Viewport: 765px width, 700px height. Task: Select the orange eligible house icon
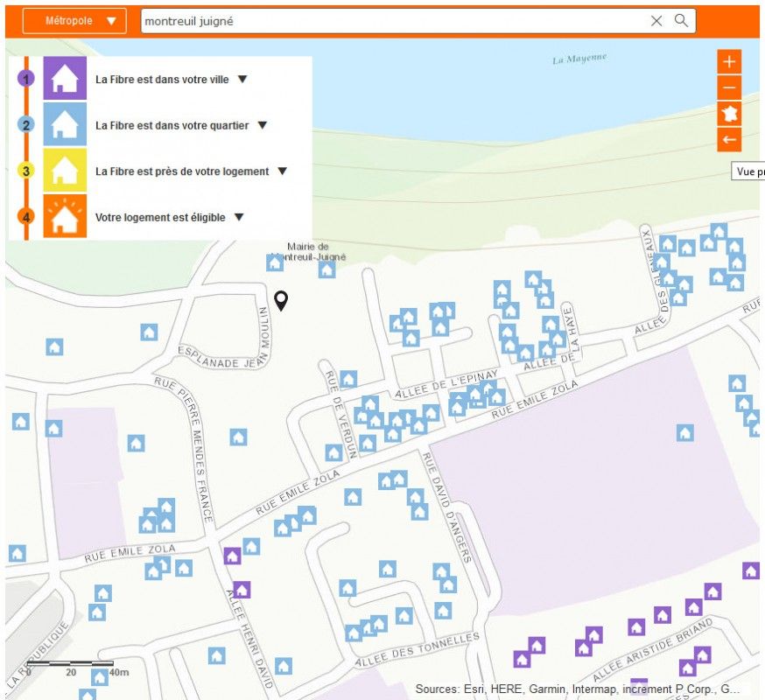65,216
